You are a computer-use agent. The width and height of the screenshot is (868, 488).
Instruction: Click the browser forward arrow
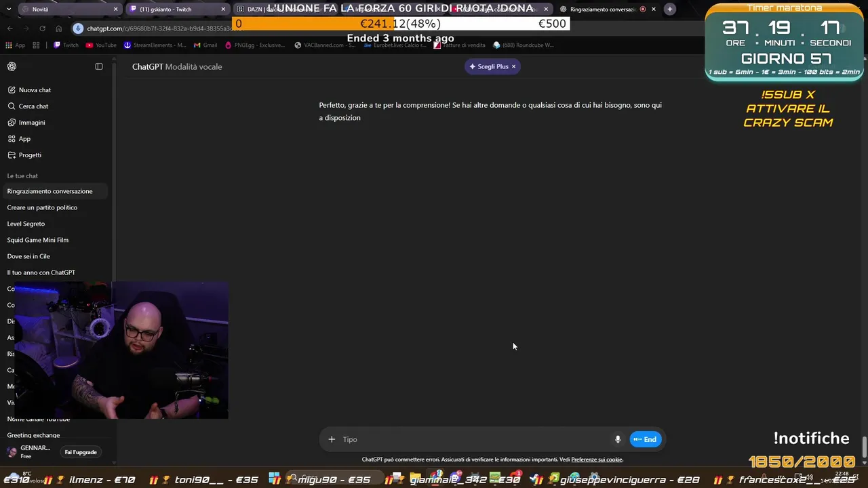(x=26, y=28)
